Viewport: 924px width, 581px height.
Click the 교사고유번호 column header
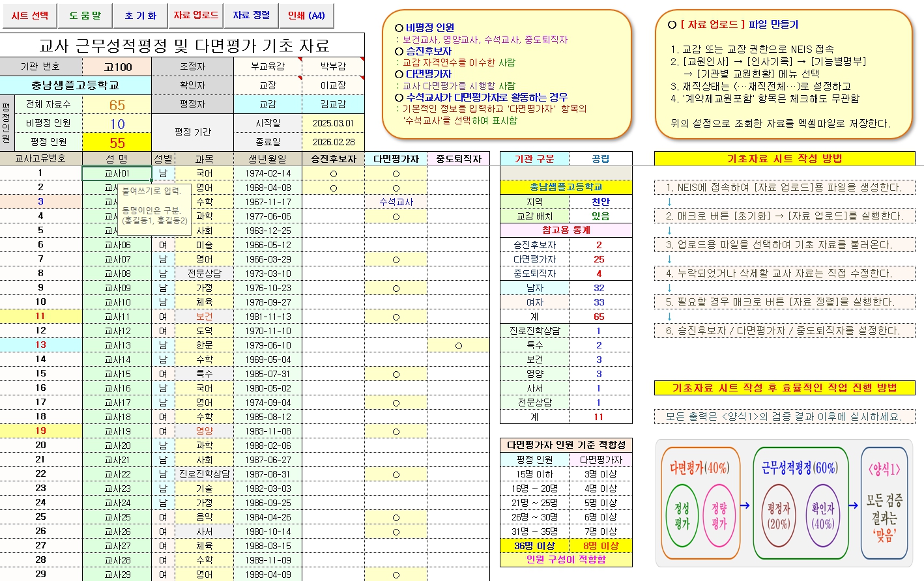coord(40,159)
